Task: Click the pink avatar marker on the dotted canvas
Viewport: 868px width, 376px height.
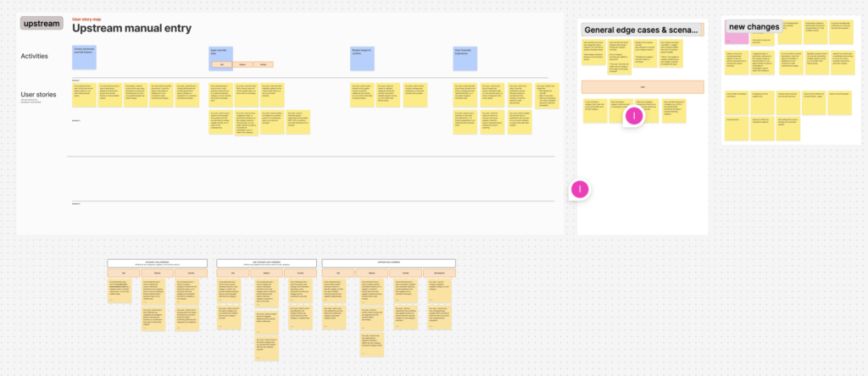Action: point(580,190)
